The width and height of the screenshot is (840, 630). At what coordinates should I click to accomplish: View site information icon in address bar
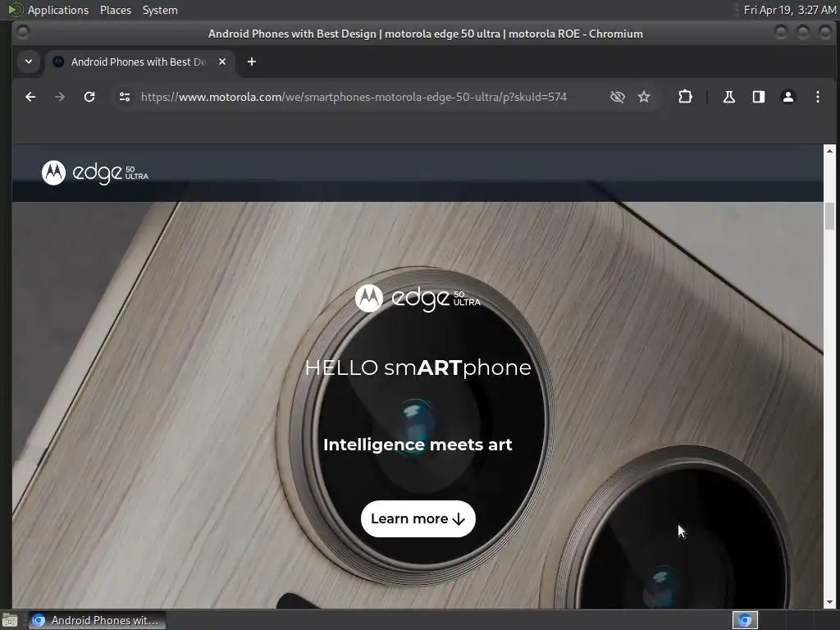125,97
